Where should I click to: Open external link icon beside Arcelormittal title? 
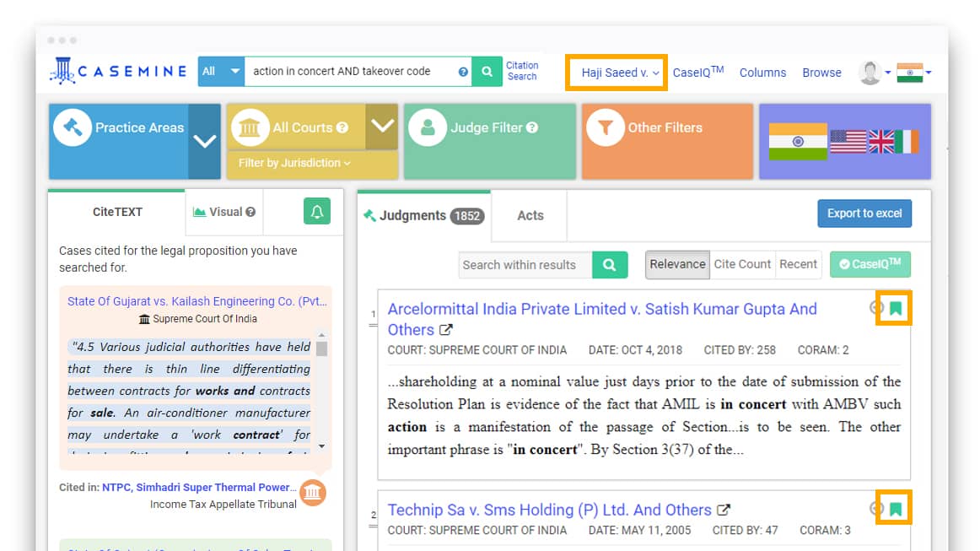point(446,330)
